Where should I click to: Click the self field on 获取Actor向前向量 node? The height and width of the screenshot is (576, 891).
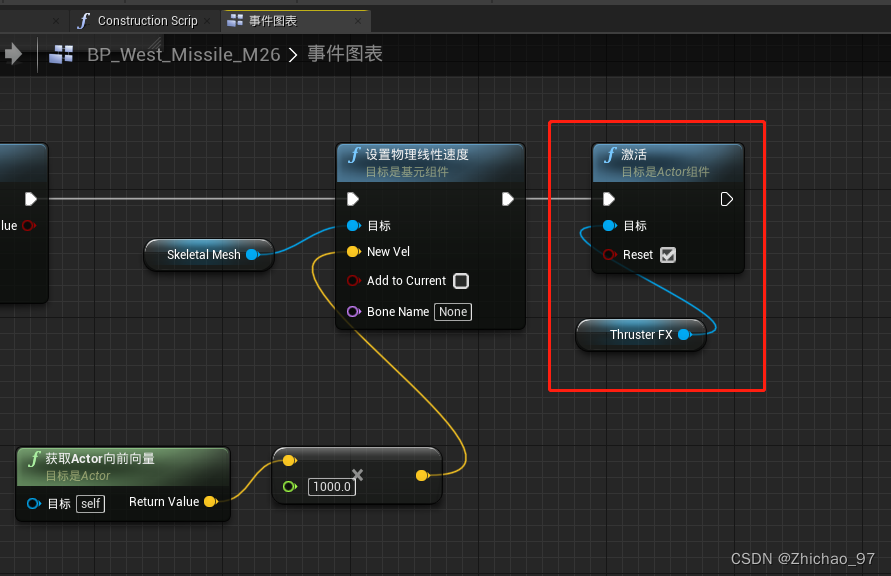[x=89, y=503]
